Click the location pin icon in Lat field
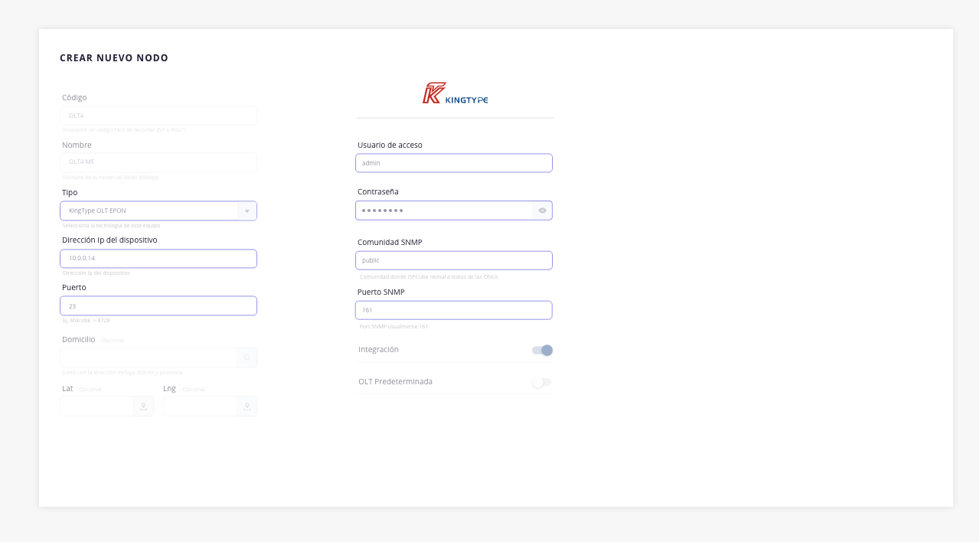Screen dimensions: 980x542 click(x=143, y=406)
